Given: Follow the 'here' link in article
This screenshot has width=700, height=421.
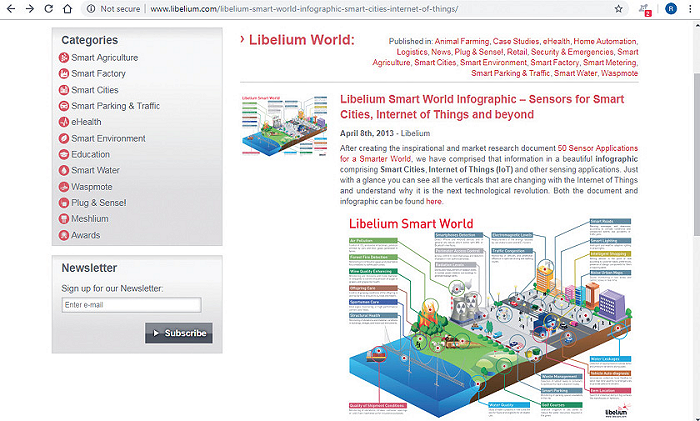Looking at the screenshot, I should pos(433,201).
